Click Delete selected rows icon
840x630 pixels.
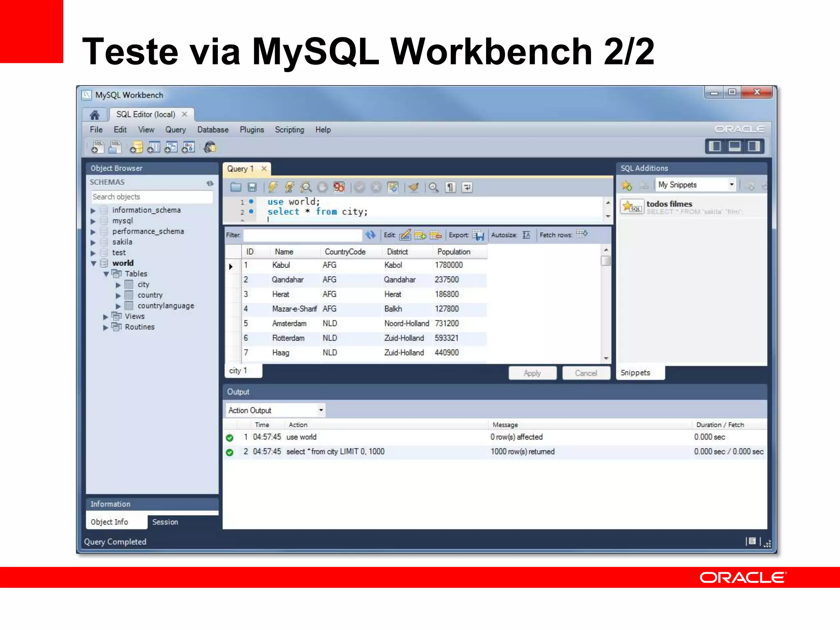435,235
